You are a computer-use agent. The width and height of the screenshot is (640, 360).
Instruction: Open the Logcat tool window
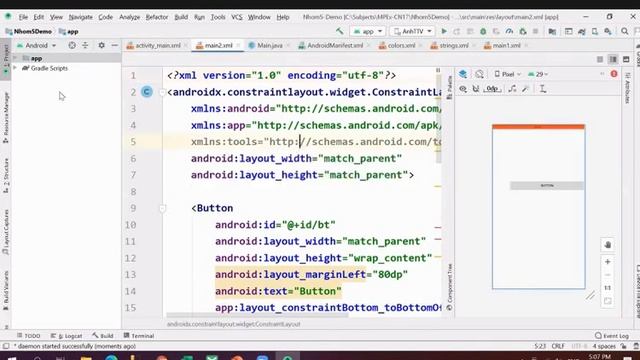click(x=67, y=336)
